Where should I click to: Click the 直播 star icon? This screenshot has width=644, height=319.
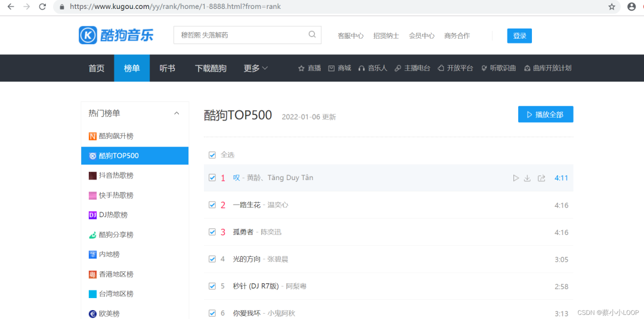tap(301, 68)
